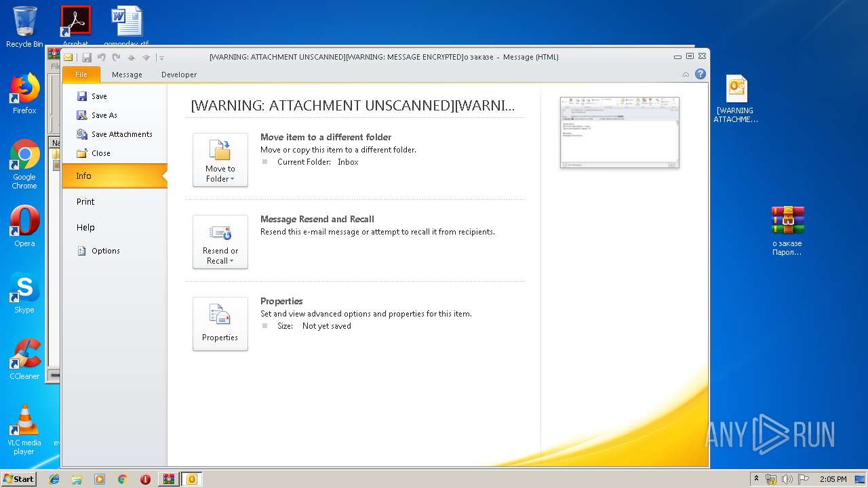Restore down the message window
The width and height of the screenshot is (868, 488).
[x=690, y=56]
